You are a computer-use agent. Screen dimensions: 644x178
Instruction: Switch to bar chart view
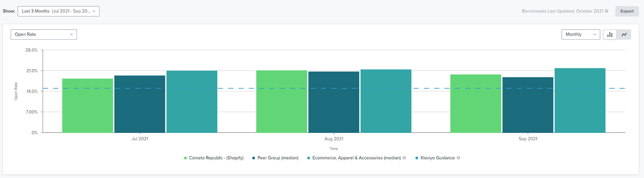click(610, 34)
